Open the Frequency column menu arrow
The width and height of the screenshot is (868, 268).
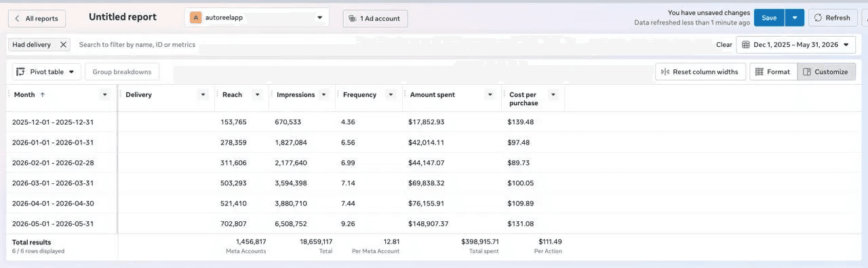tap(391, 95)
